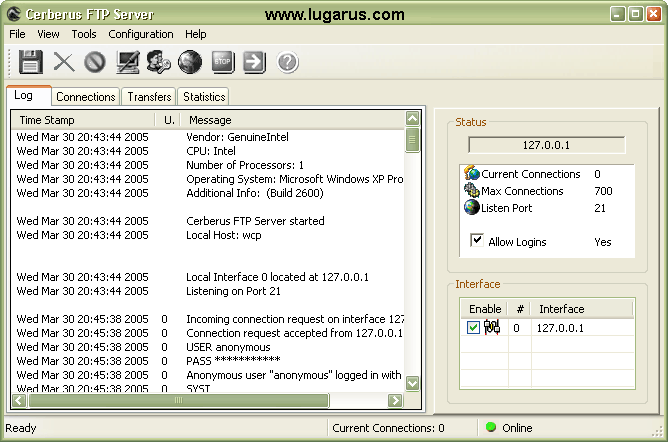This screenshot has height=442, width=668.
Task: Switch to the Connections tab
Action: click(86, 97)
